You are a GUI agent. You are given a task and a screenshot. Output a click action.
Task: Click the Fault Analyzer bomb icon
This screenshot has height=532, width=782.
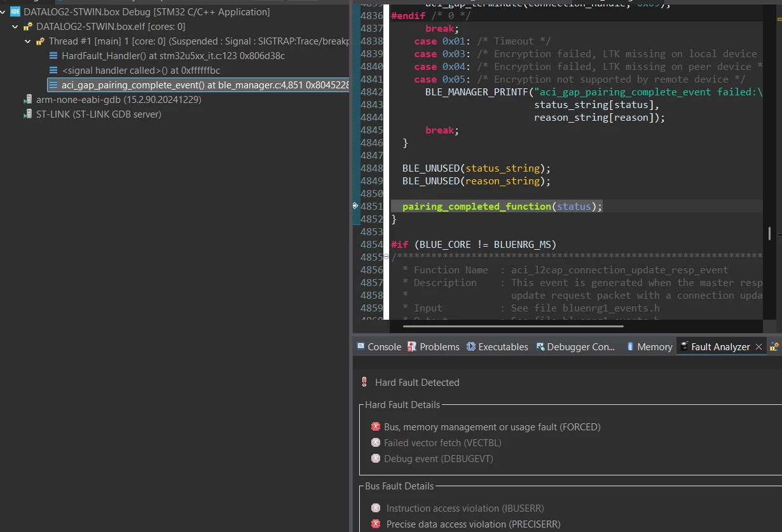[x=684, y=347]
